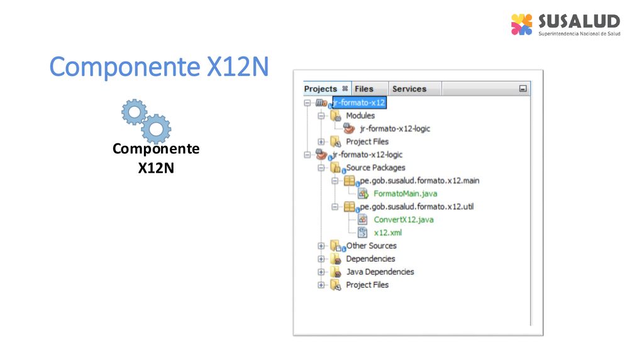Click the bold Componente X12N caption

(156, 158)
